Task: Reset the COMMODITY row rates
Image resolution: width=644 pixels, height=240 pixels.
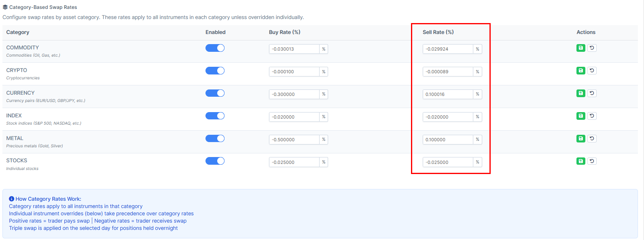Action: (x=592, y=48)
